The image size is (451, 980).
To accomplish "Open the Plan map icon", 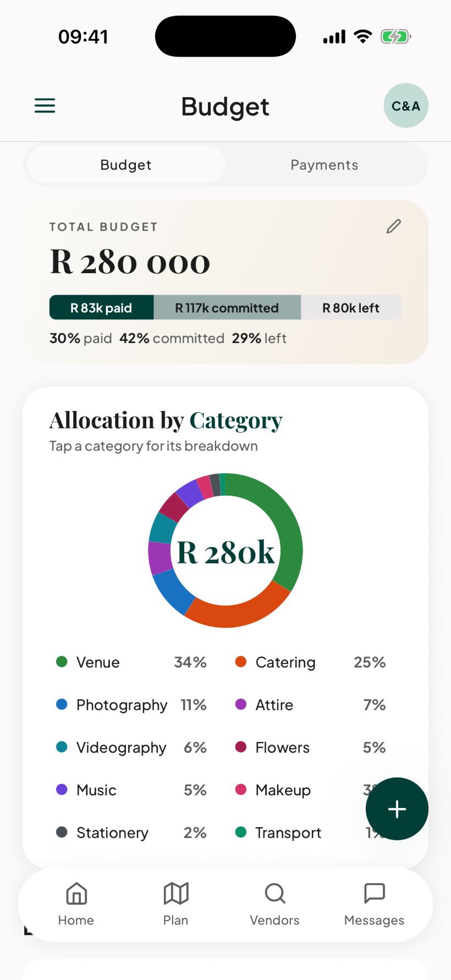I will [x=176, y=905].
